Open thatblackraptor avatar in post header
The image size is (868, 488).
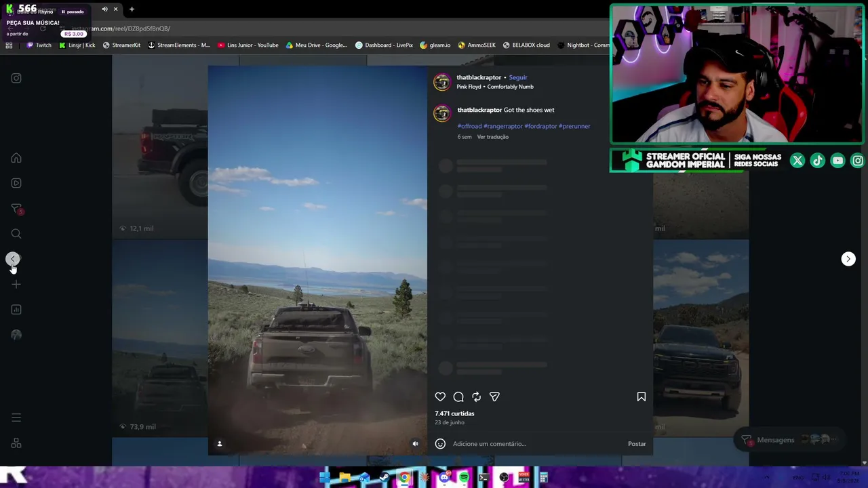coord(442,82)
